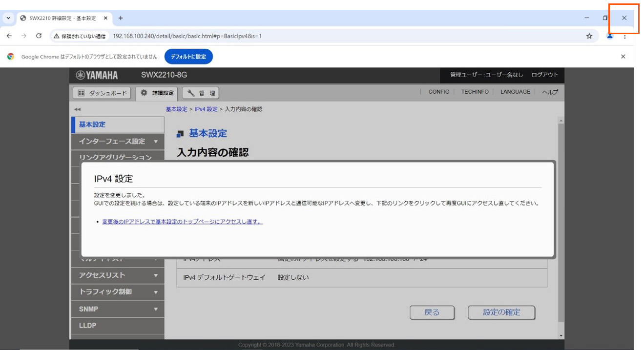
Task: Switch to the 管理 tab
Action: (201, 93)
